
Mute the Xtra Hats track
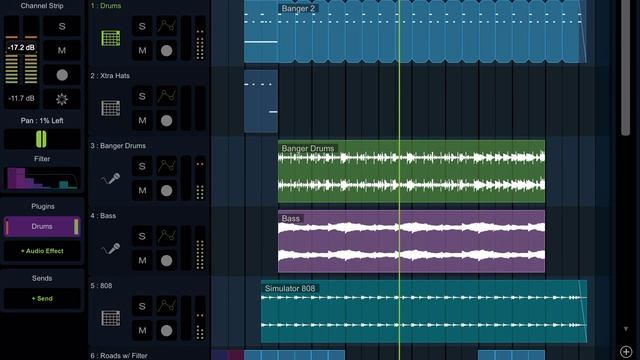pyautogui.click(x=142, y=121)
